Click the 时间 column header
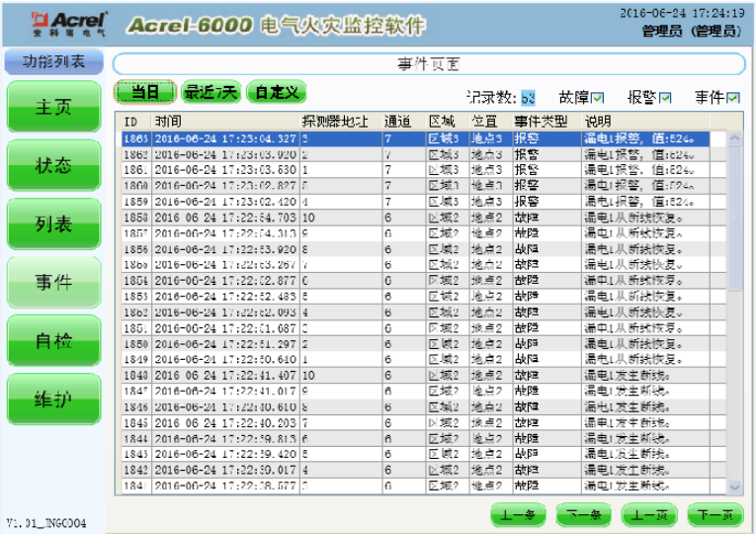The height and width of the screenshot is (534, 756). 225,121
